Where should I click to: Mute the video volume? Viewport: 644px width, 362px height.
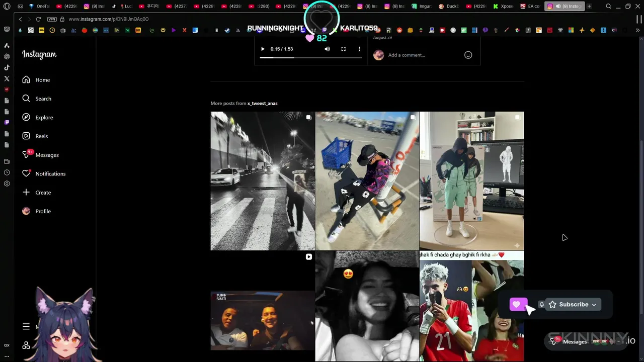point(327,49)
